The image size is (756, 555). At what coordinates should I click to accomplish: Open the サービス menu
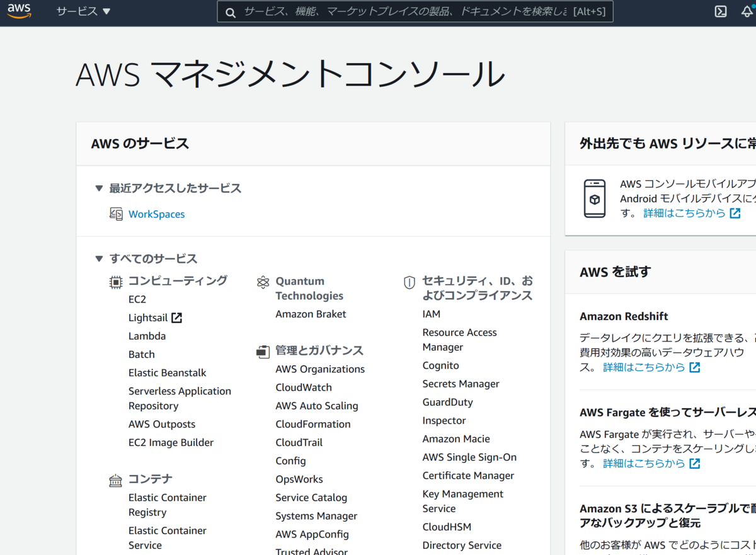coord(76,11)
